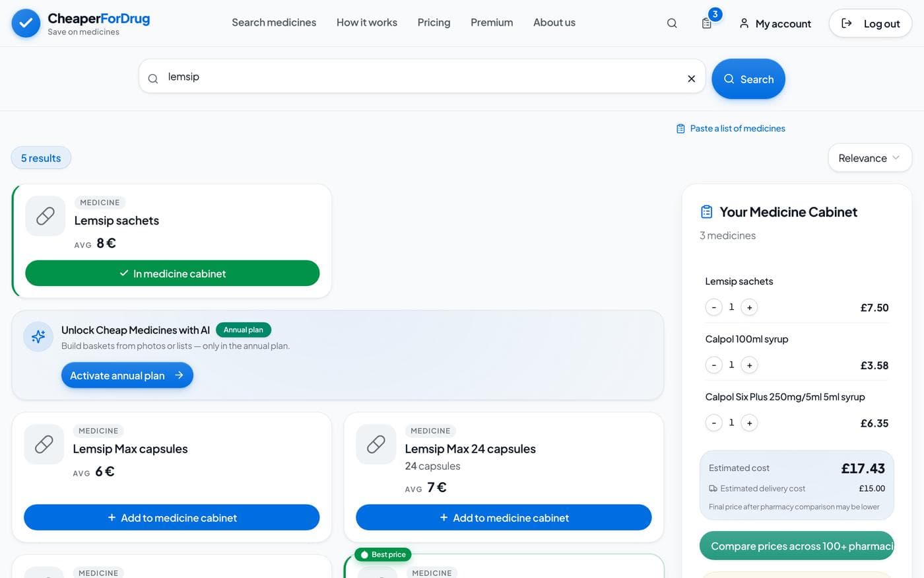Click Paste a list of medicines link
This screenshot has height=578, width=924.
pos(731,128)
